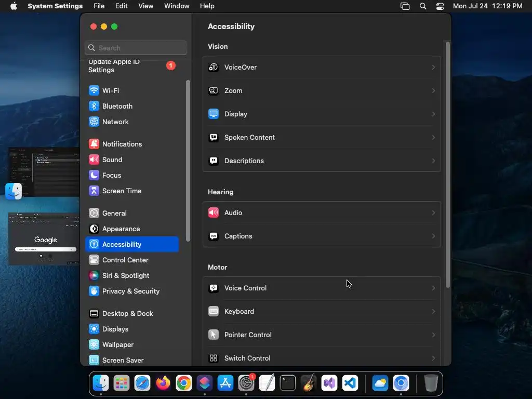Click the Keyboard icon in Motor

[x=214, y=312]
